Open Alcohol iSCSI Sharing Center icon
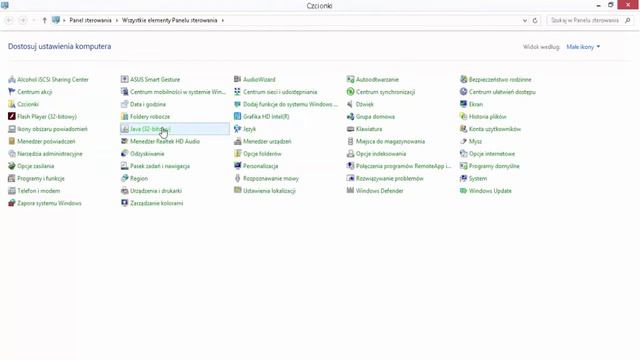640x360 pixels. [11, 80]
